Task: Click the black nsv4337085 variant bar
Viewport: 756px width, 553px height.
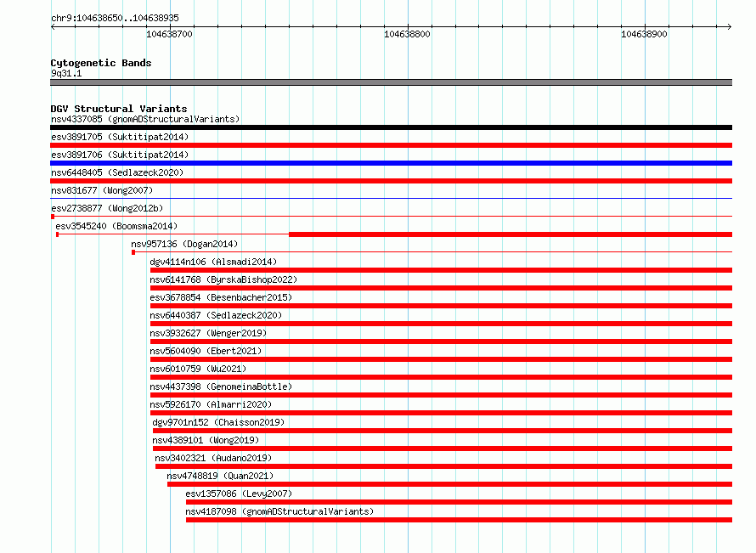Action: point(391,127)
